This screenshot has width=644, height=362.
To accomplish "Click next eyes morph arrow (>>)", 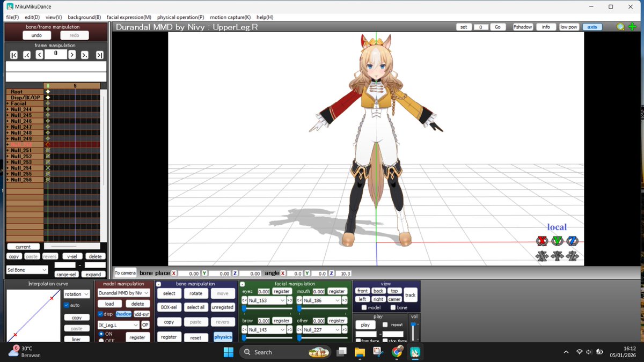I will 290,300.
